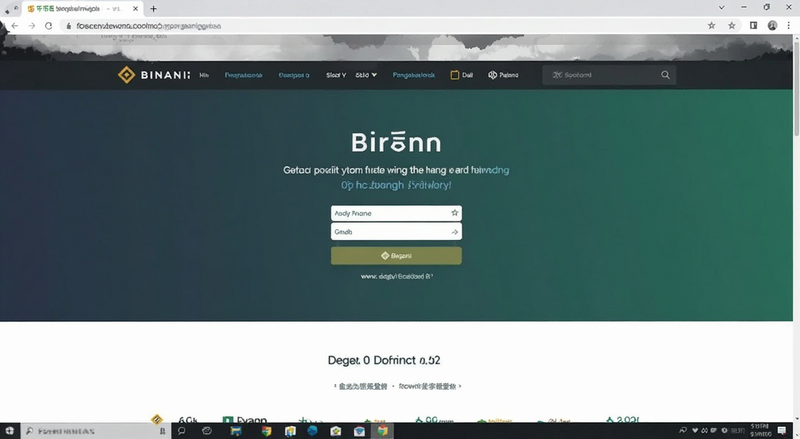Click the olive button below input fields
Screen dimensions: 800x439
pos(396,256)
